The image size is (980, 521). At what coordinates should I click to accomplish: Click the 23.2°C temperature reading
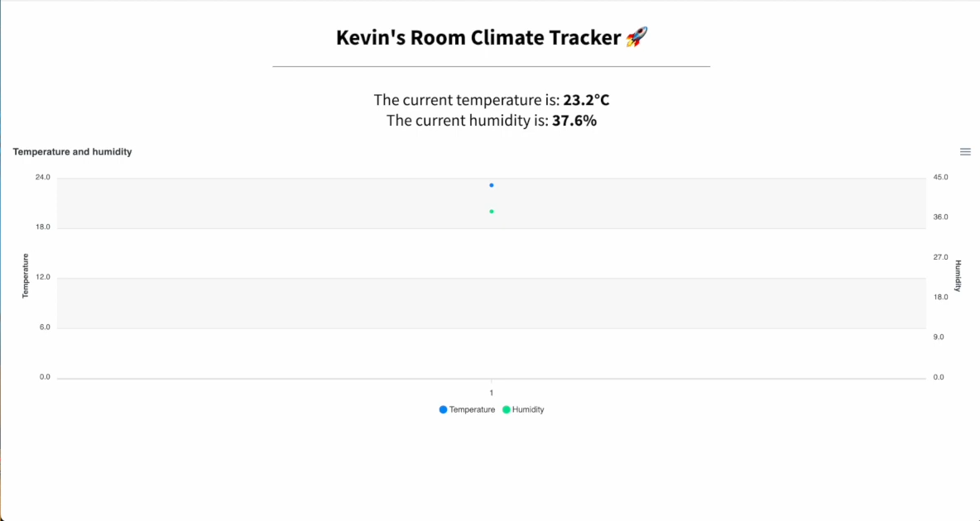point(586,100)
